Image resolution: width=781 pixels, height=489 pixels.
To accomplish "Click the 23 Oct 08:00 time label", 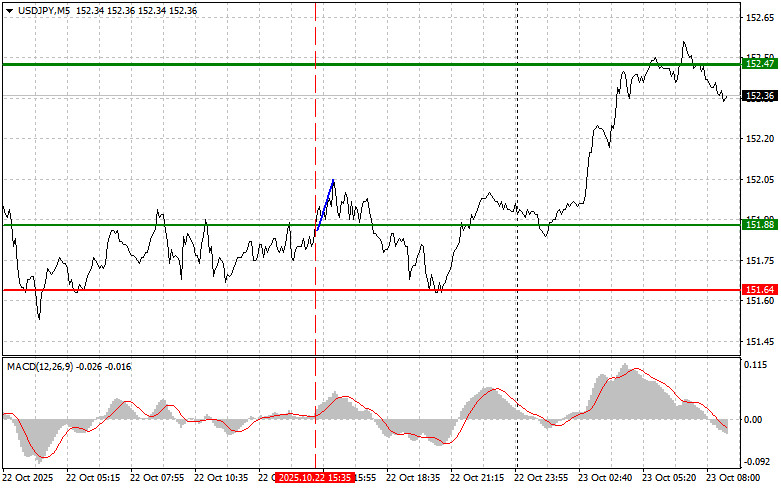I will (x=735, y=479).
